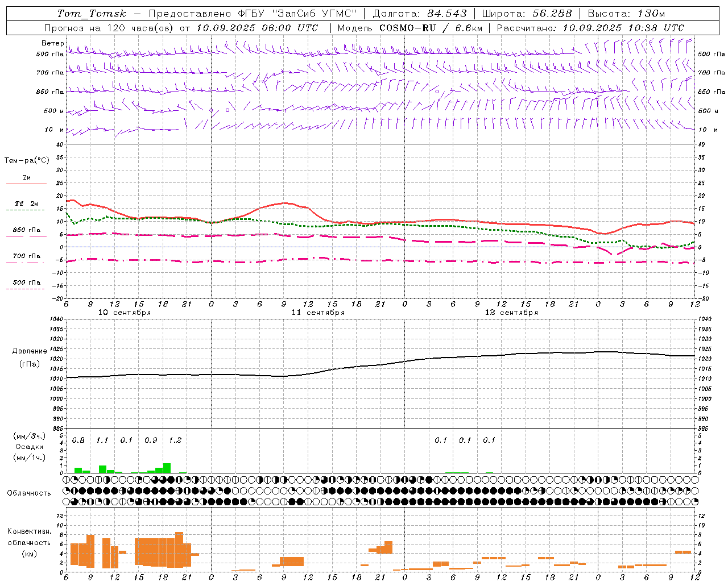Screen dimensions: 728x582
Task: Click the "(мм/3ч.)" units label
Action: tap(29, 436)
